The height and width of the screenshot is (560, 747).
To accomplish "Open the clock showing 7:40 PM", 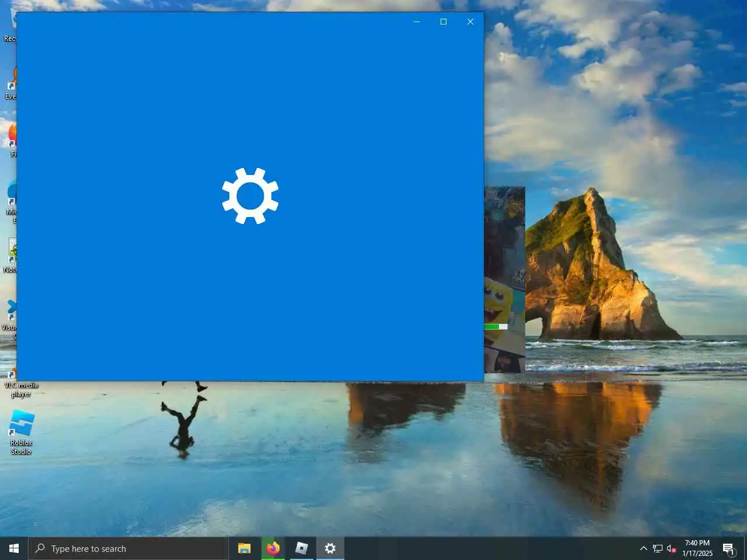I will pyautogui.click(x=697, y=548).
